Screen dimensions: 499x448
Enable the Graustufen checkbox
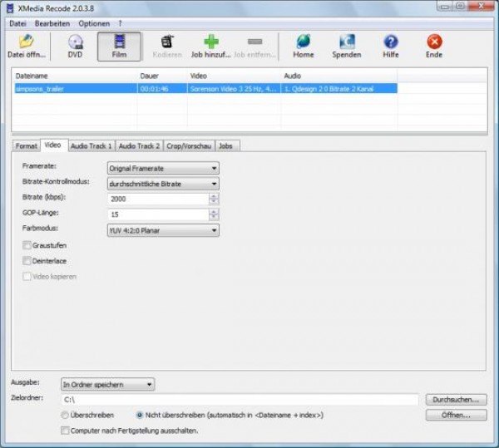tap(27, 246)
